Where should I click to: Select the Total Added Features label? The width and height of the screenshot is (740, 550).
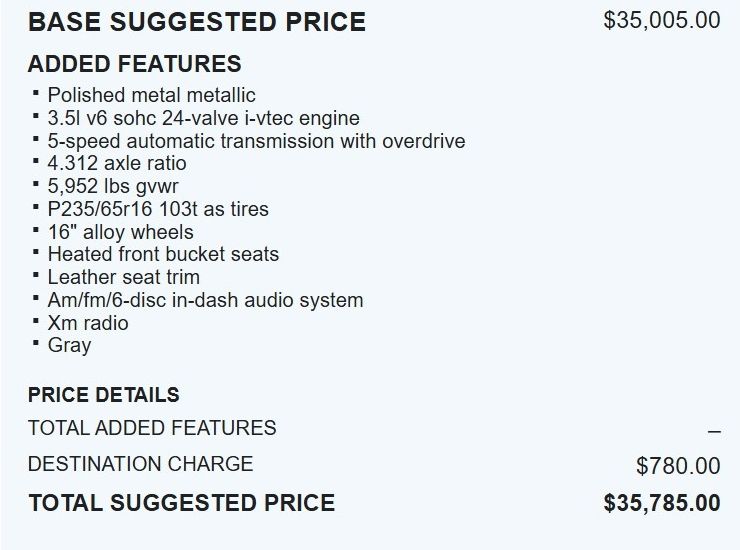point(152,428)
